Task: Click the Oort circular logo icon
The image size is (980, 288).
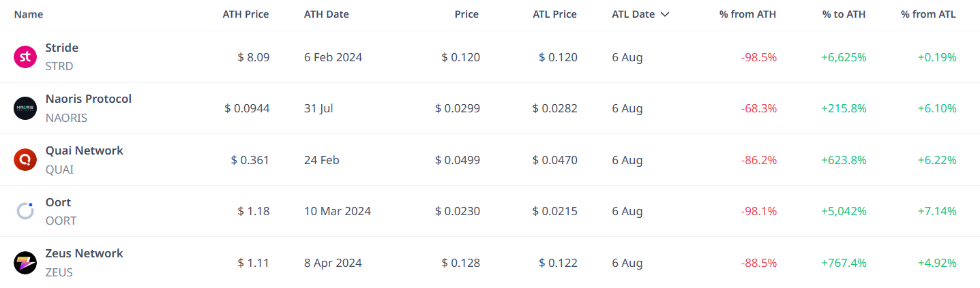Action: (x=25, y=211)
